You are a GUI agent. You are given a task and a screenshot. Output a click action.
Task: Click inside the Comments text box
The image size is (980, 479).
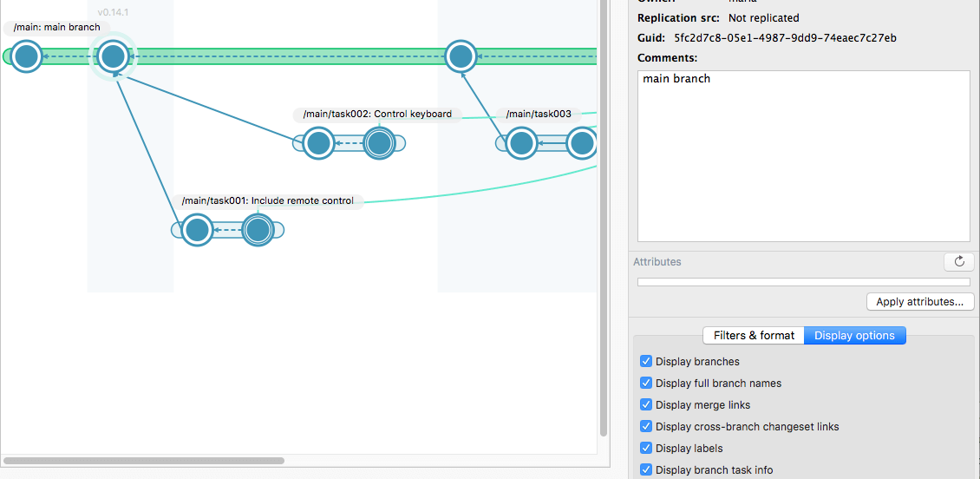[803, 155]
